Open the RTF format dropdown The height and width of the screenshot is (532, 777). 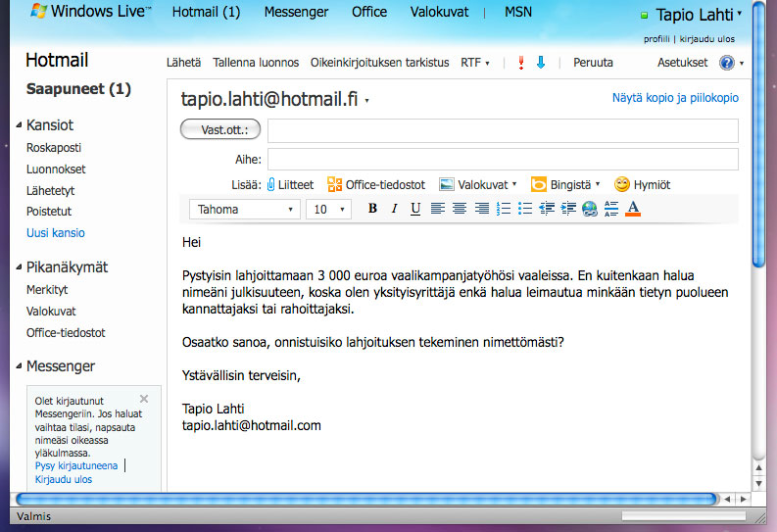tap(475, 63)
